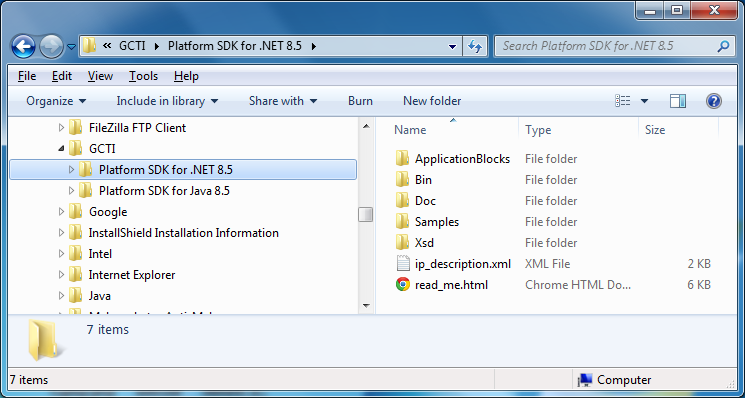The image size is (745, 398).
Task: Open the Tools menu
Action: point(143,76)
